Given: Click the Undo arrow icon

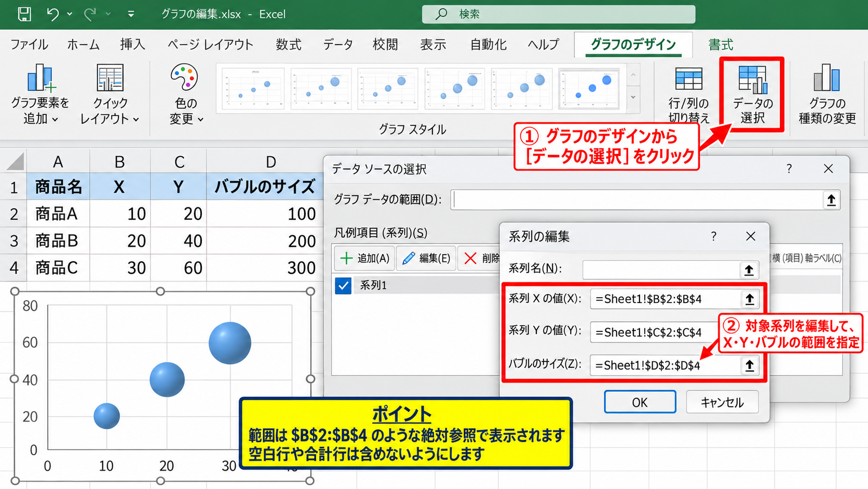Looking at the screenshot, I should tap(52, 14).
